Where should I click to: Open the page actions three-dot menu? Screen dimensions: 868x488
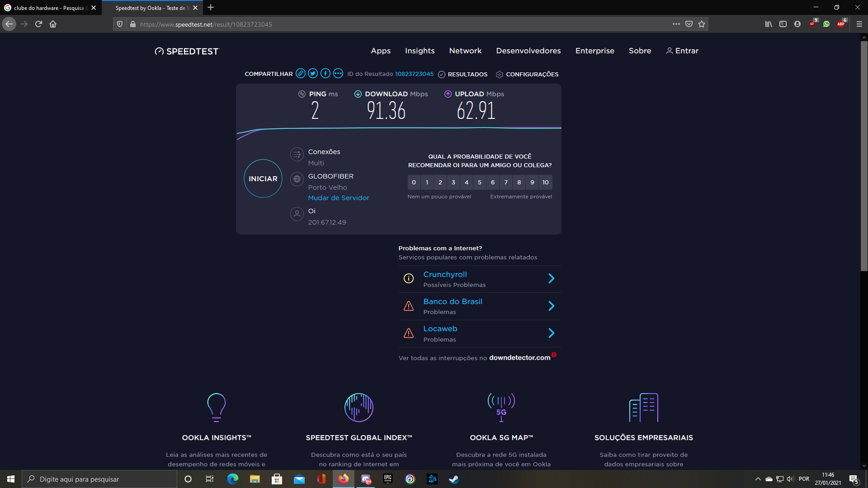click(x=676, y=24)
